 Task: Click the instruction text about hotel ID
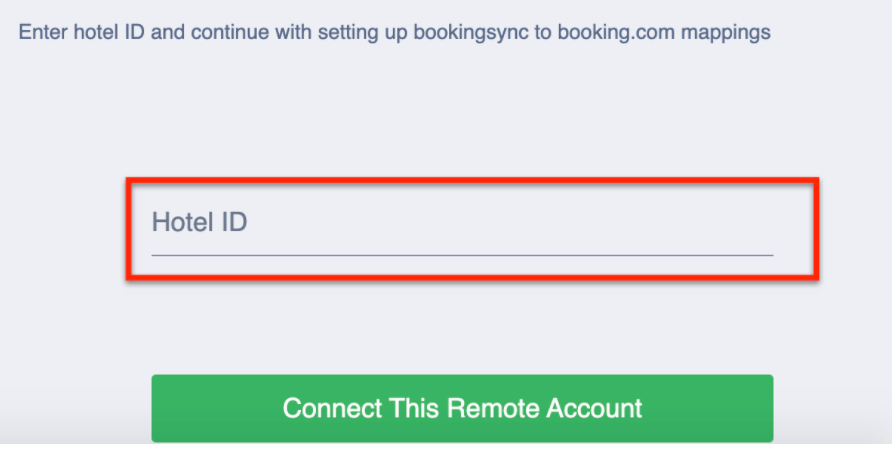(x=395, y=32)
